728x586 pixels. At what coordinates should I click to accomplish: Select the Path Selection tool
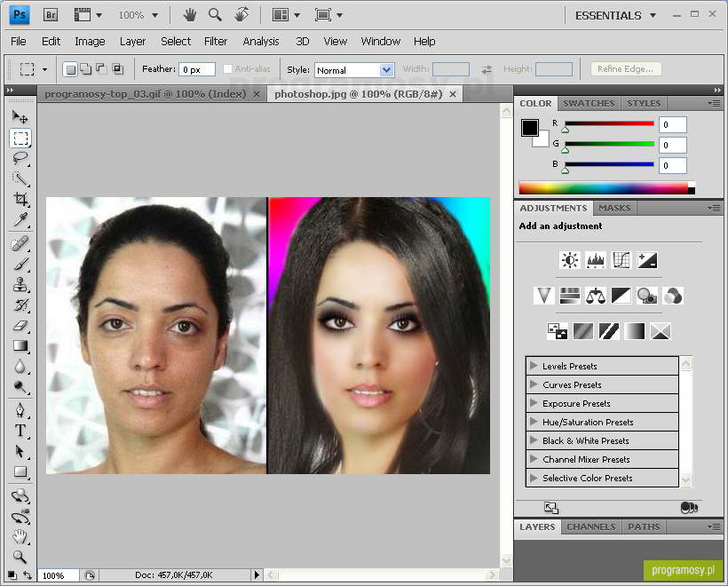coord(20,451)
